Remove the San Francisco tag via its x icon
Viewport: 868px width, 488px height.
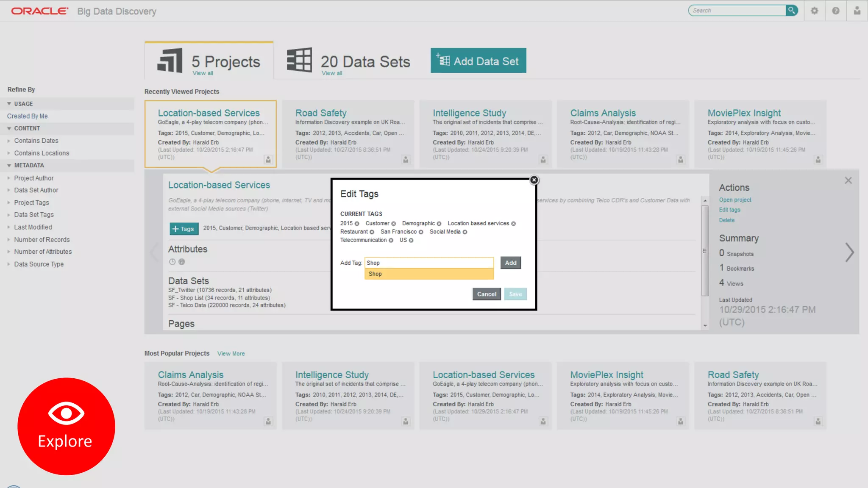click(x=421, y=232)
